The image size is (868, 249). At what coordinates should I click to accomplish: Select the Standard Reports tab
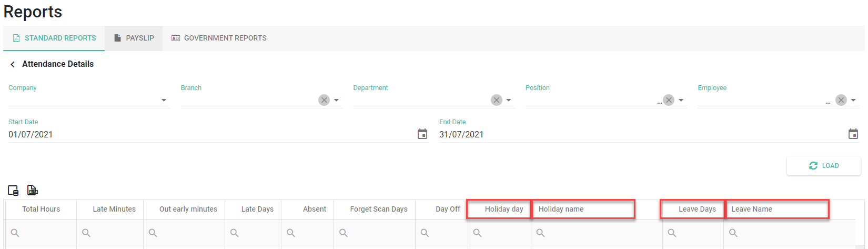point(54,38)
